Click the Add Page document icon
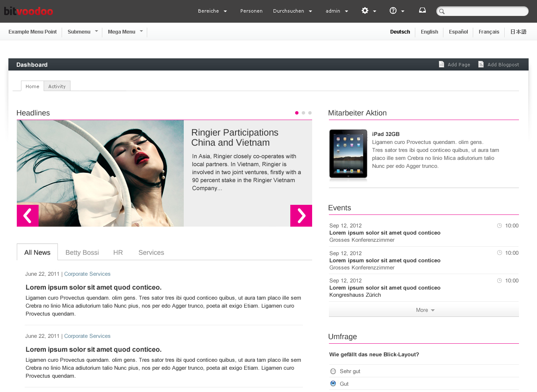 pyautogui.click(x=441, y=64)
